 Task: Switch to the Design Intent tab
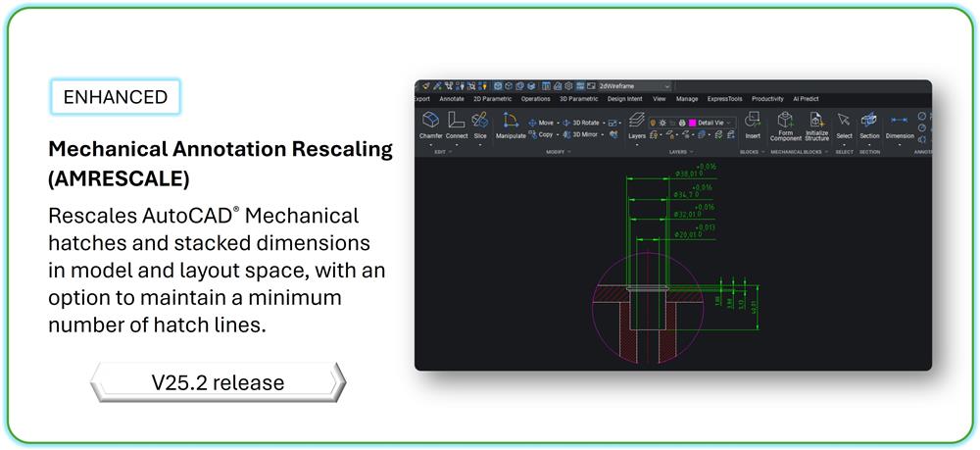tap(625, 99)
